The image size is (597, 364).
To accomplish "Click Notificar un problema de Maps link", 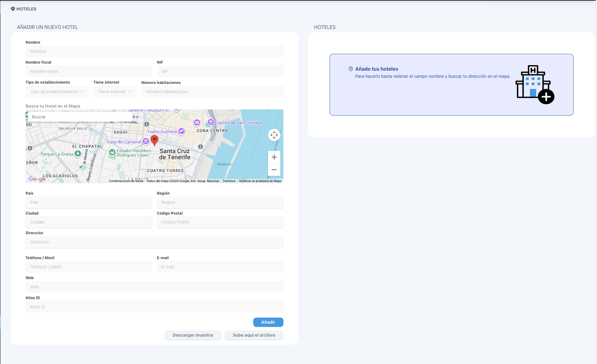I will pyautogui.click(x=260, y=181).
